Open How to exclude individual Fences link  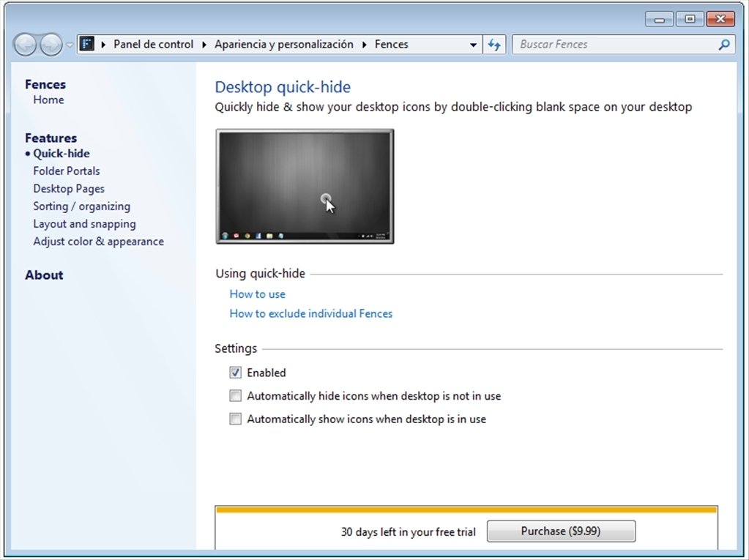click(311, 313)
